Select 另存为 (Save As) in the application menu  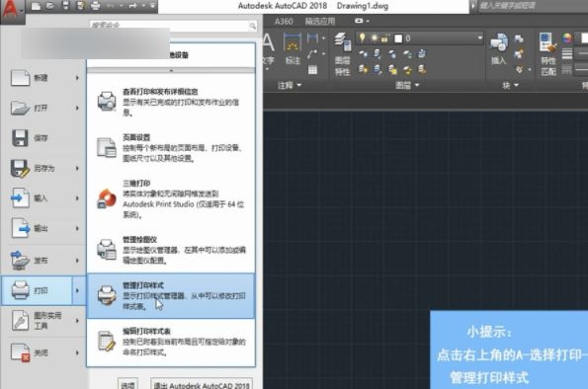click(x=42, y=168)
